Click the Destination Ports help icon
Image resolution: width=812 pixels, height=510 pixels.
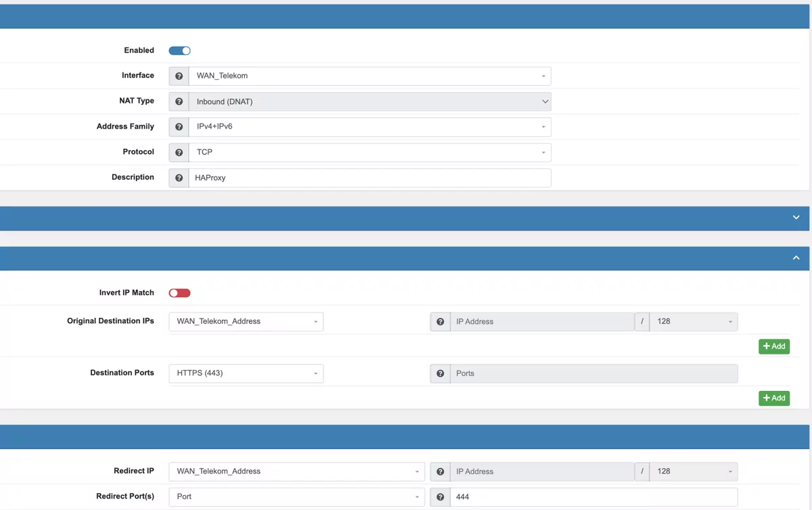(440, 373)
